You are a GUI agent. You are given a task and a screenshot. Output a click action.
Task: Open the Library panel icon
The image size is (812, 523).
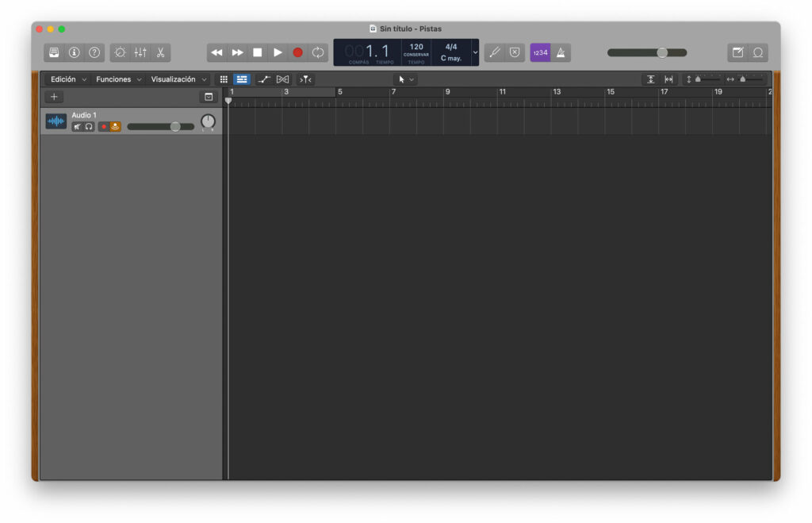54,52
